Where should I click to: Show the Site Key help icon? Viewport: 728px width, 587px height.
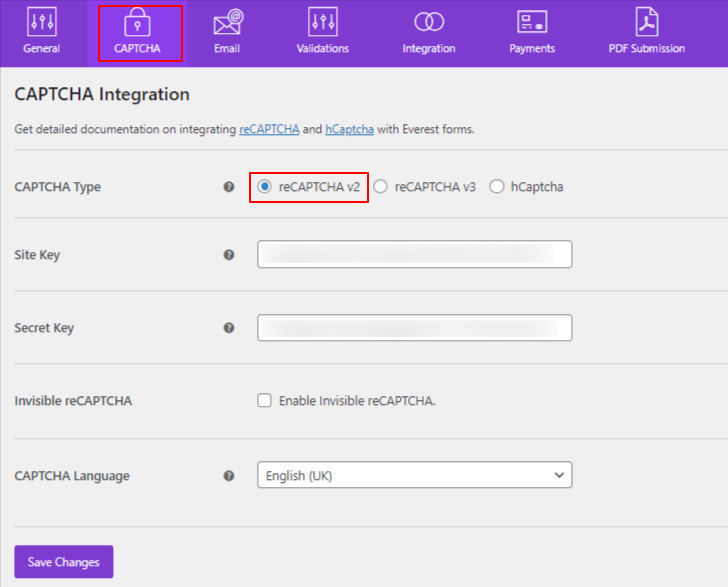229,254
